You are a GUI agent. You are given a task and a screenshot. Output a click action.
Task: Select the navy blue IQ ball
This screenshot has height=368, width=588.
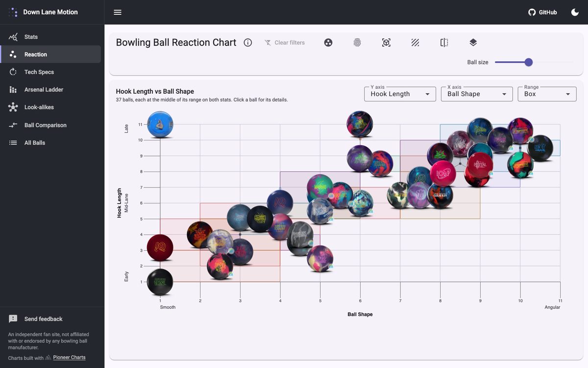280,203
